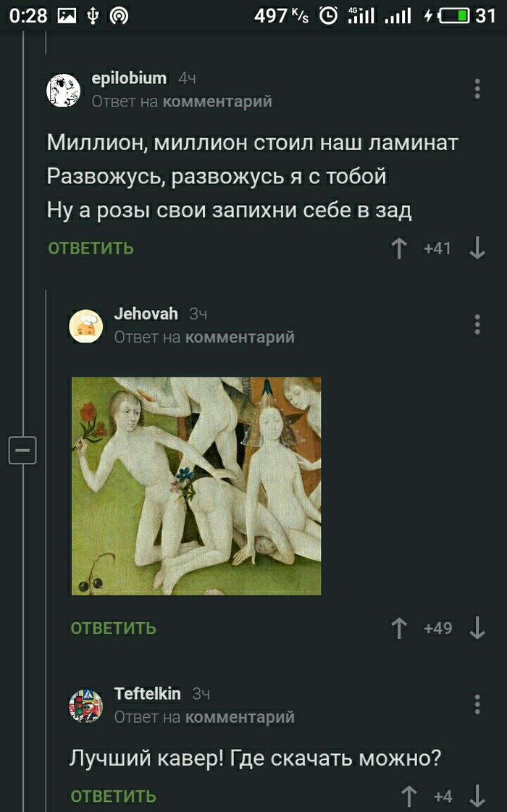507x812 pixels.
Task: Open options menu for Jehovah's comment
Action: click(x=477, y=325)
